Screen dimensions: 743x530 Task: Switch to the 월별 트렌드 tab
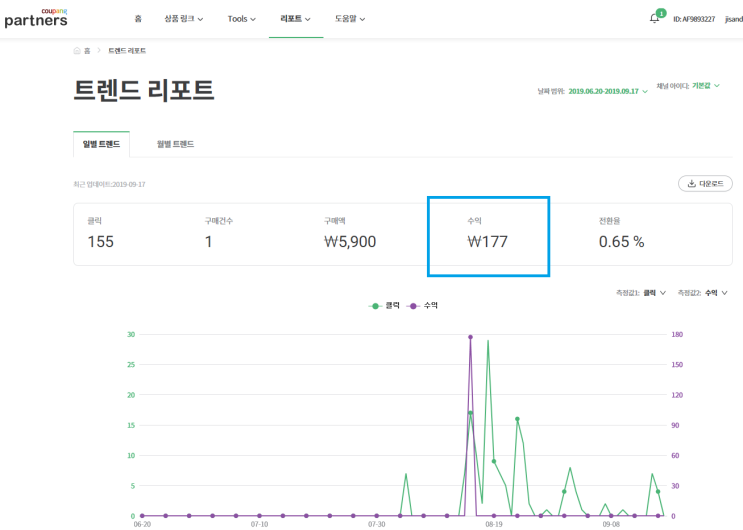point(175,144)
